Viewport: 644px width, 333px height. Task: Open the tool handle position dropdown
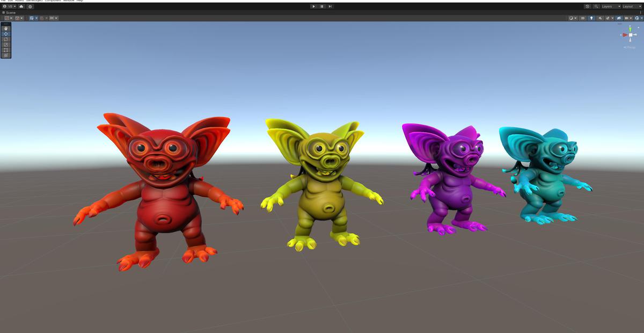pos(8,18)
